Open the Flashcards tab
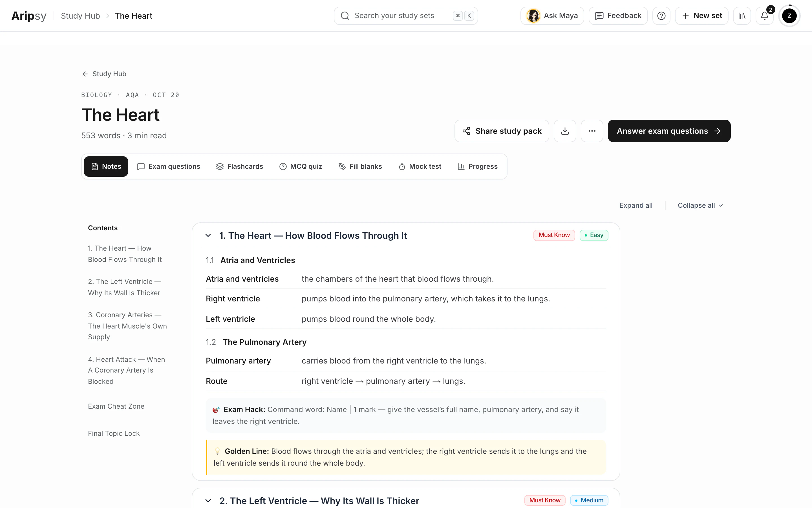Image resolution: width=812 pixels, height=508 pixels. pyautogui.click(x=240, y=166)
